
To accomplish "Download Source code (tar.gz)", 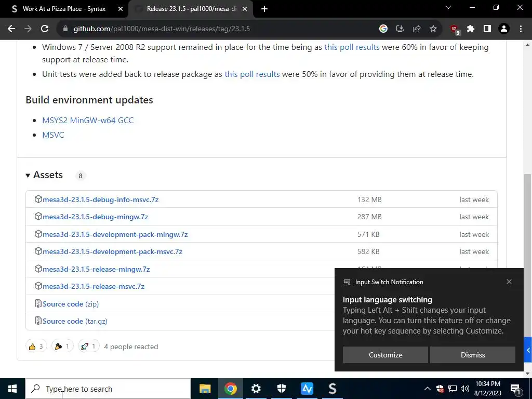I will 75,321.
